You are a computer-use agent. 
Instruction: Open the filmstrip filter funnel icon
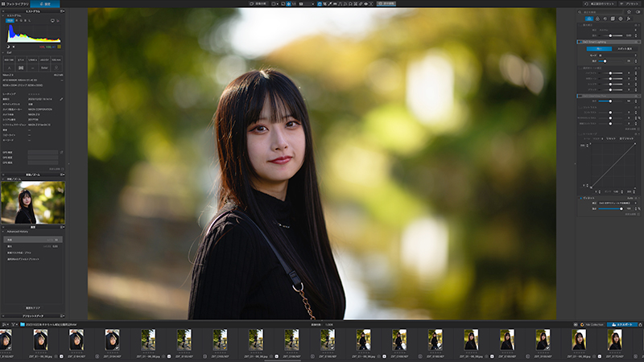point(14,324)
